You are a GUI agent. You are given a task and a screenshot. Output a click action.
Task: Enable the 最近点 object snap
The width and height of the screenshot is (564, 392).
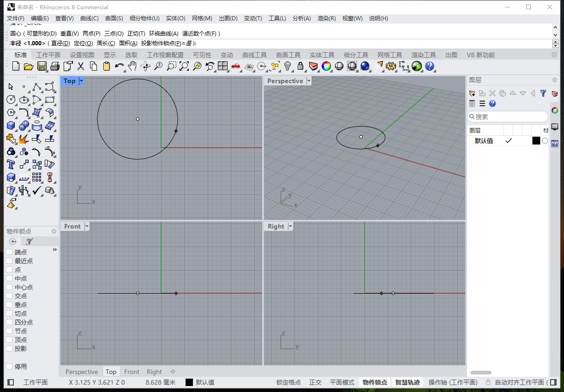coord(9,261)
